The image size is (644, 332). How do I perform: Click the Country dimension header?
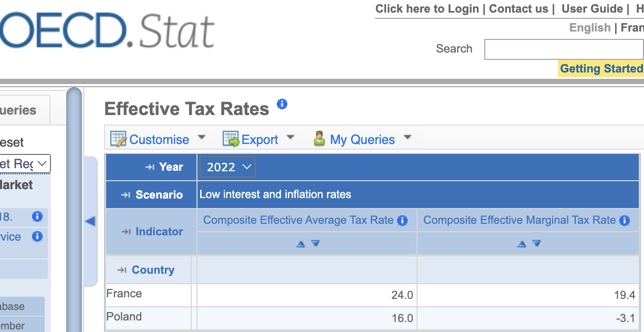(x=152, y=270)
